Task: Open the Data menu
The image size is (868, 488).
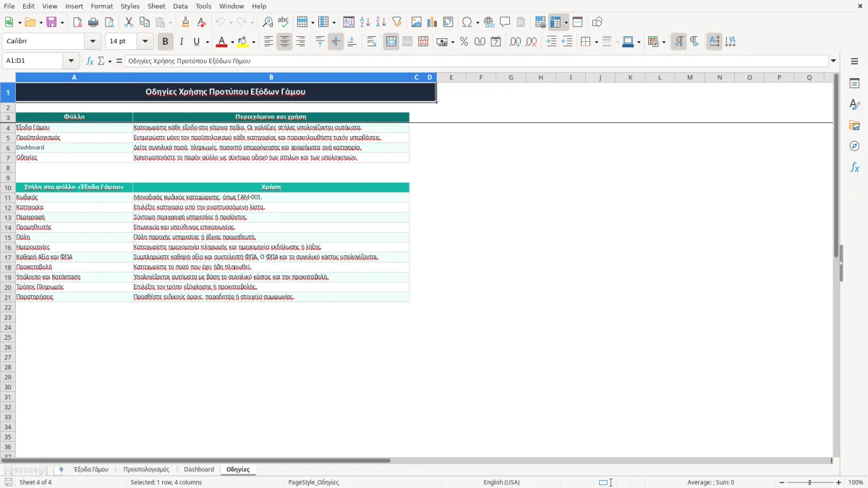Action: tap(180, 6)
